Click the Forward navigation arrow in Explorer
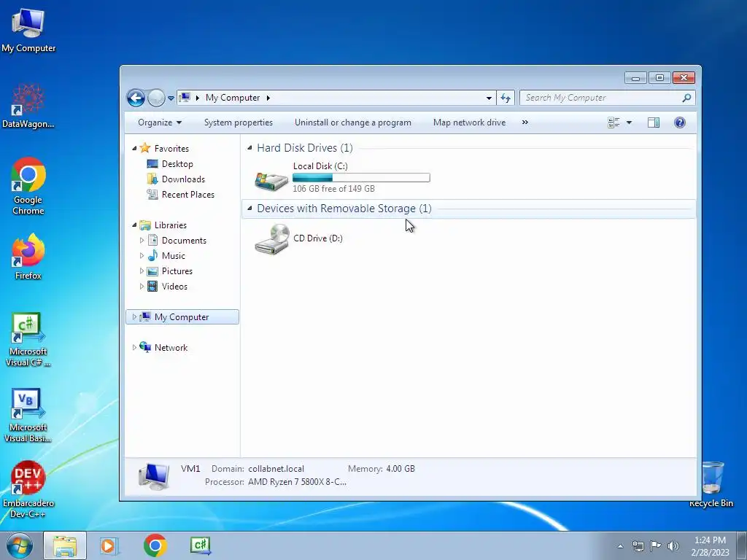Image resolution: width=747 pixels, height=560 pixels. point(156,98)
